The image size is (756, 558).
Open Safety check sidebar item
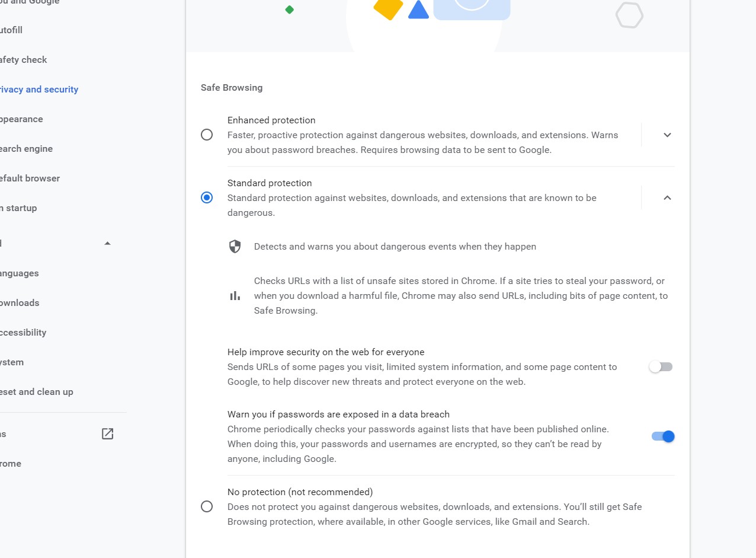(x=24, y=60)
